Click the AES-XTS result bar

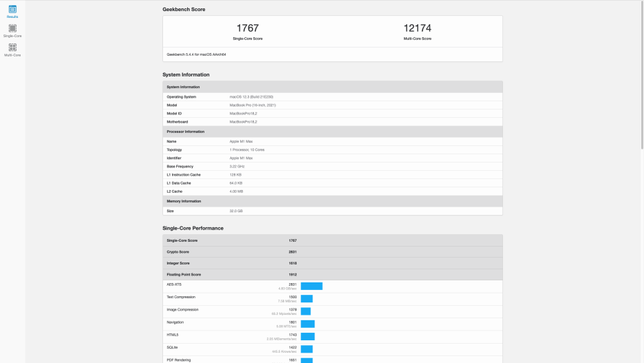coord(311,286)
